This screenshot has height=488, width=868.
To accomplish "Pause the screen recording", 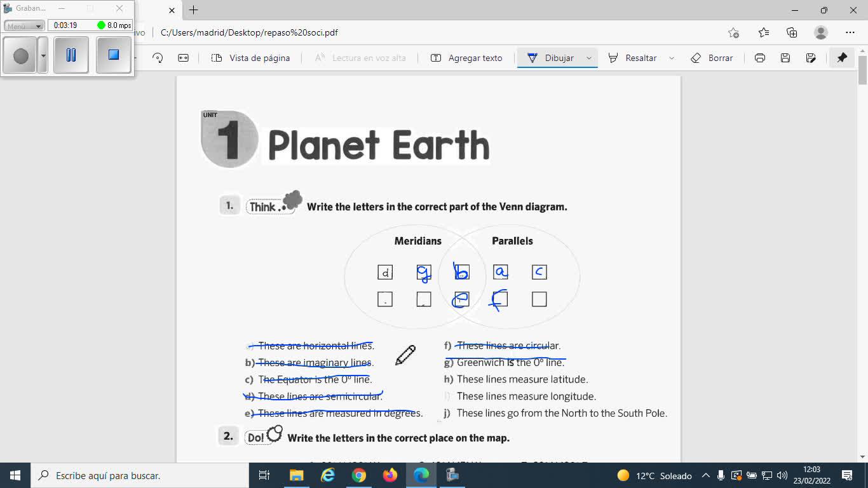I will (71, 55).
